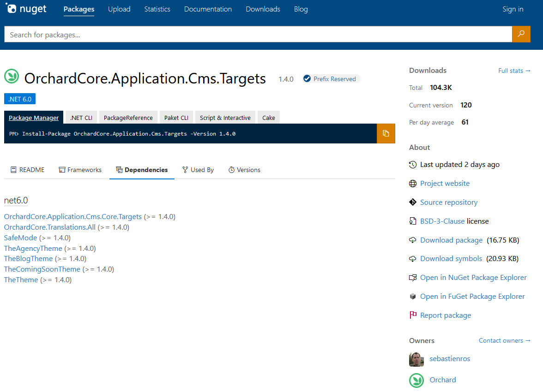Viewport: 543px width, 392px height.
Task: Click the README book icon
Action: pos(13,170)
